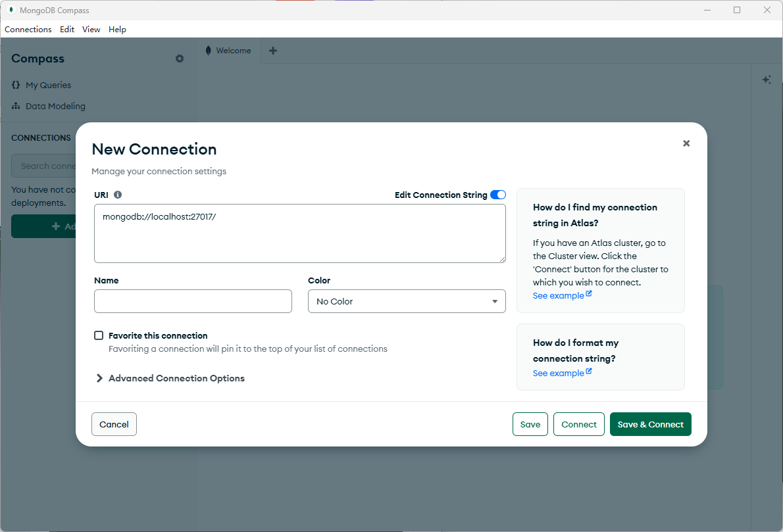The height and width of the screenshot is (532, 783).
Task: Cancel the new connection
Action: point(114,424)
